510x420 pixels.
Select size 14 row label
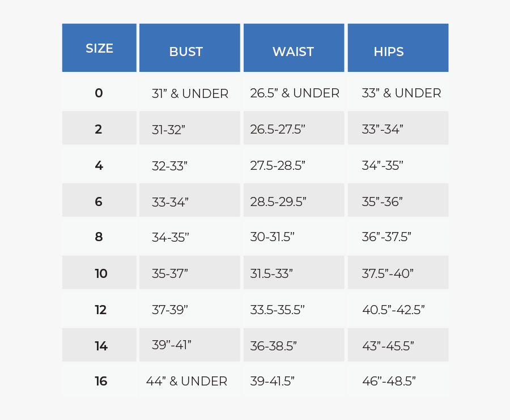[x=101, y=346]
